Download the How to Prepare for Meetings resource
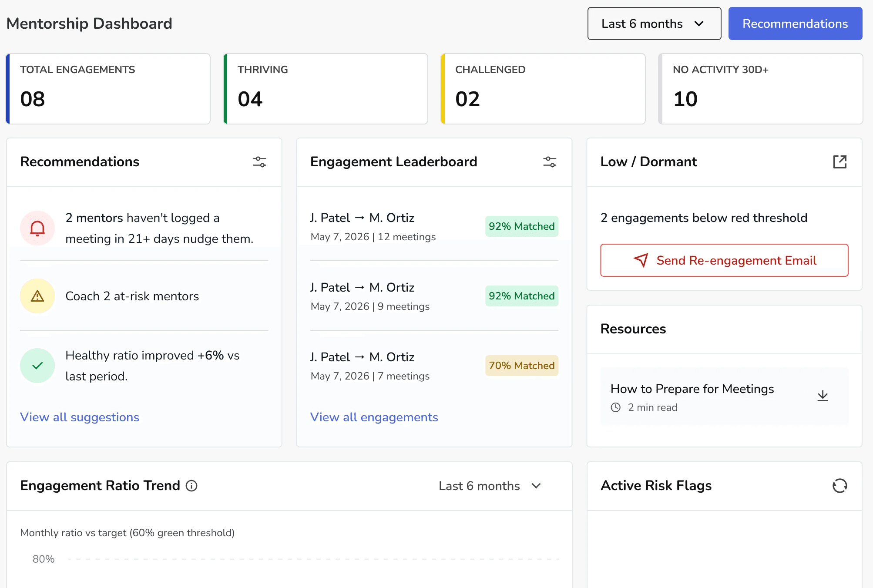This screenshot has width=873, height=588. 823,396
